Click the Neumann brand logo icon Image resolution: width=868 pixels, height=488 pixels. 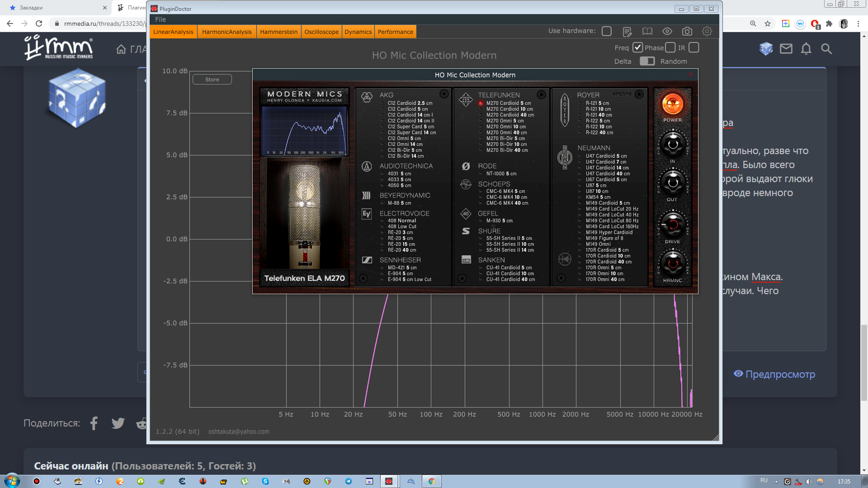(x=565, y=157)
